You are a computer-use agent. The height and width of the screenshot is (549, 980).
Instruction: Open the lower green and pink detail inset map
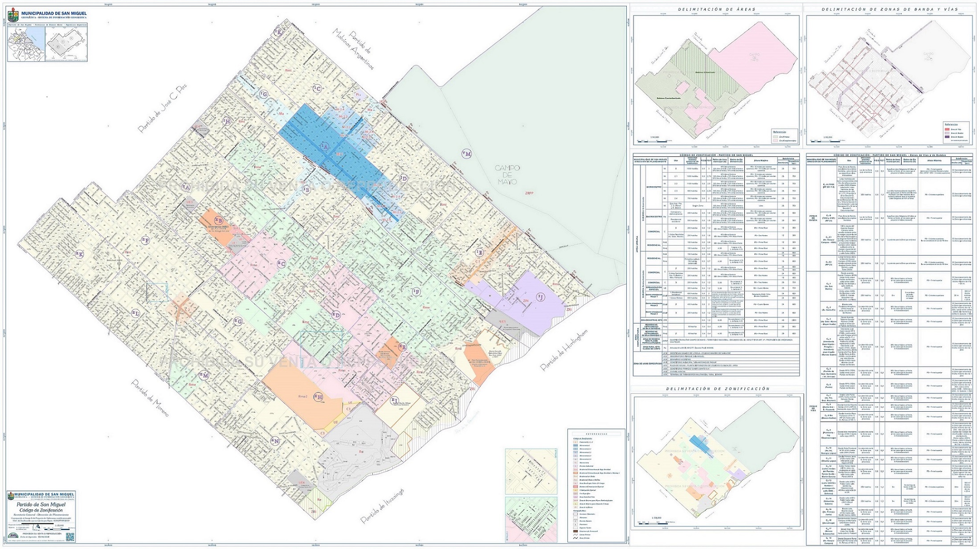click(531, 519)
